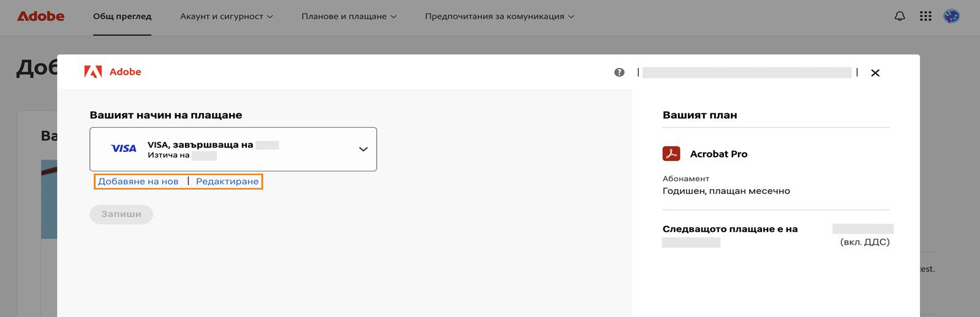Click the Acrobat Pro app icon
Image resolution: width=980 pixels, height=317 pixels.
(671, 154)
